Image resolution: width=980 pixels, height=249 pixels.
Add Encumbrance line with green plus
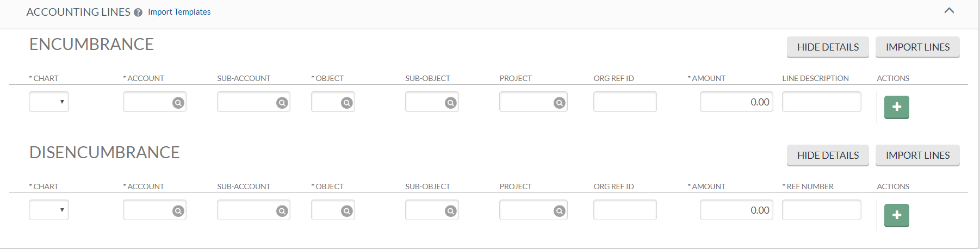[897, 107]
